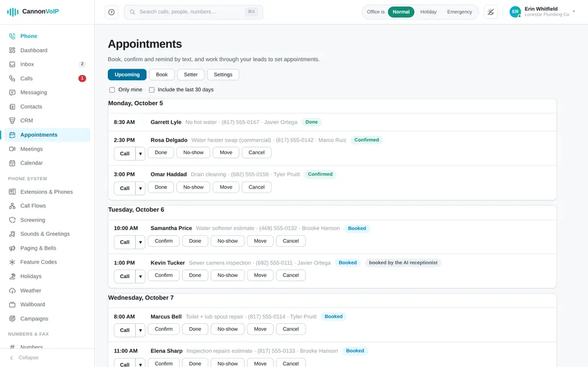
Task: Expand Call options arrow for Rosa Delgado
Action: pos(140,153)
